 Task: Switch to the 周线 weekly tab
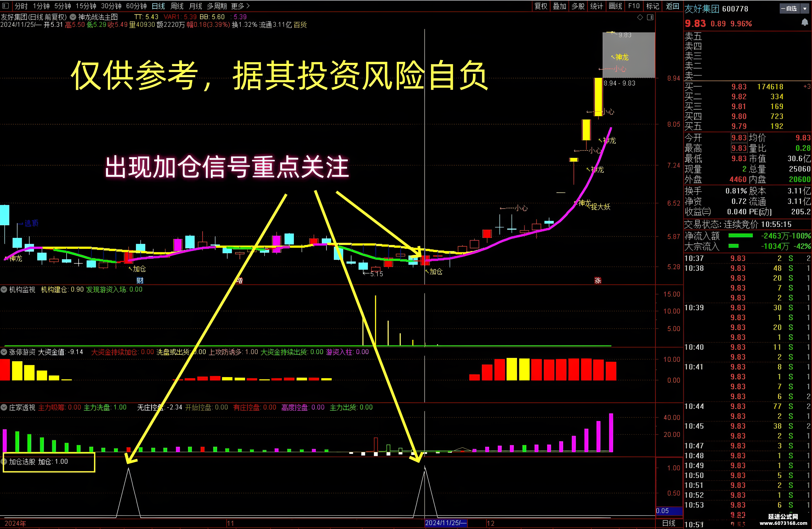tap(177, 6)
